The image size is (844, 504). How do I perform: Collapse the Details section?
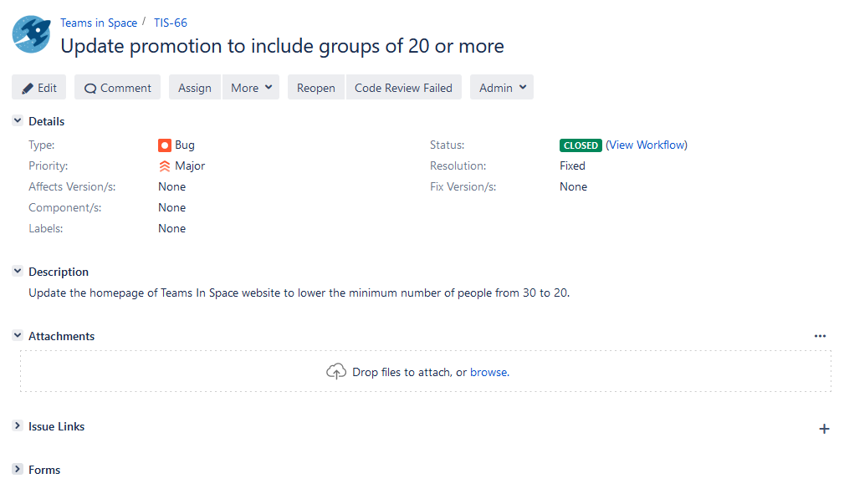coord(17,120)
